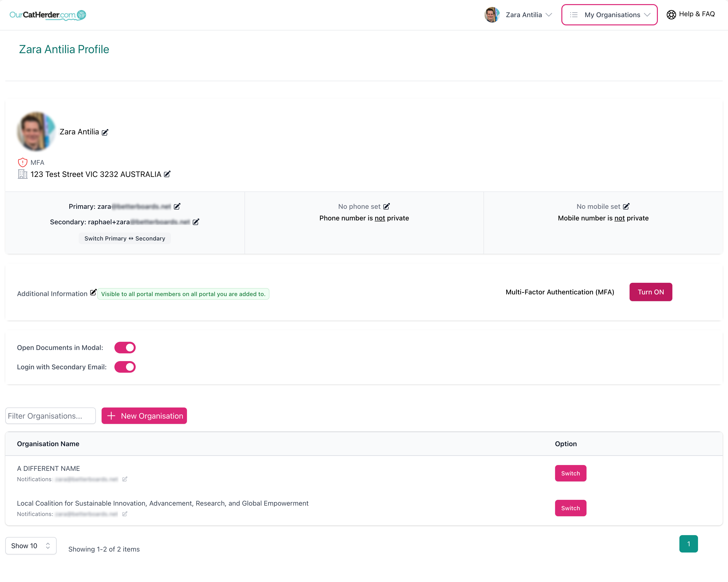Open the Zara Antilia account dropdown

(x=528, y=15)
